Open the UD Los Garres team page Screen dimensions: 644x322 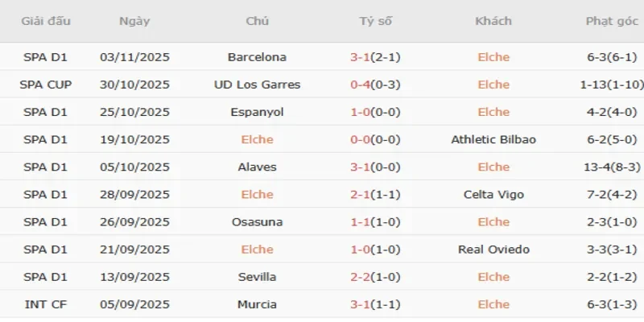click(257, 85)
